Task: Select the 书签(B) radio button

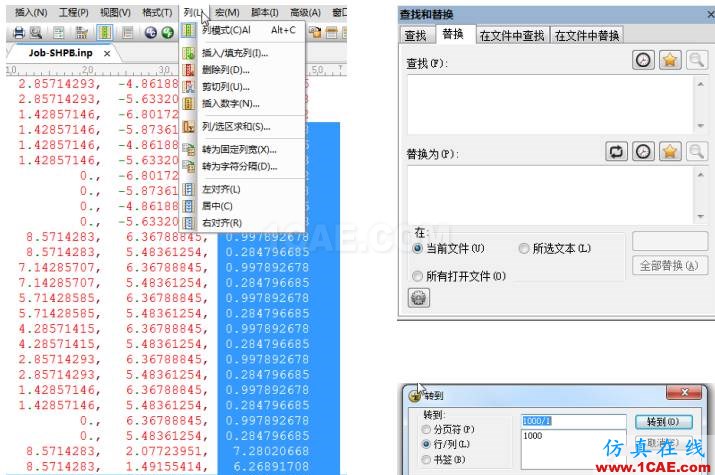Action: point(426,460)
